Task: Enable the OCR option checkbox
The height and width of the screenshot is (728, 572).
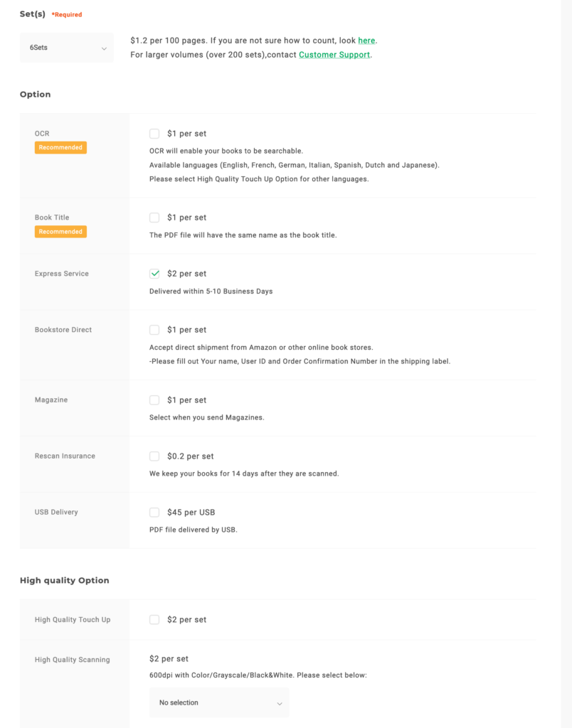Action: point(154,134)
